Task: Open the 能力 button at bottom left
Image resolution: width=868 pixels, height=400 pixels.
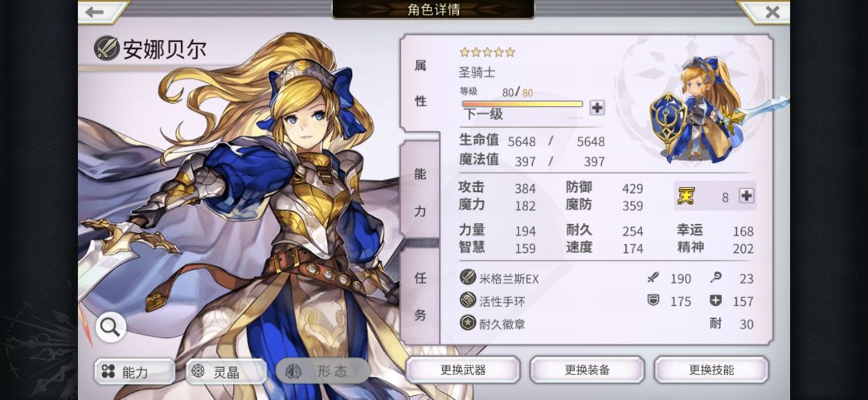Action: coord(134,371)
